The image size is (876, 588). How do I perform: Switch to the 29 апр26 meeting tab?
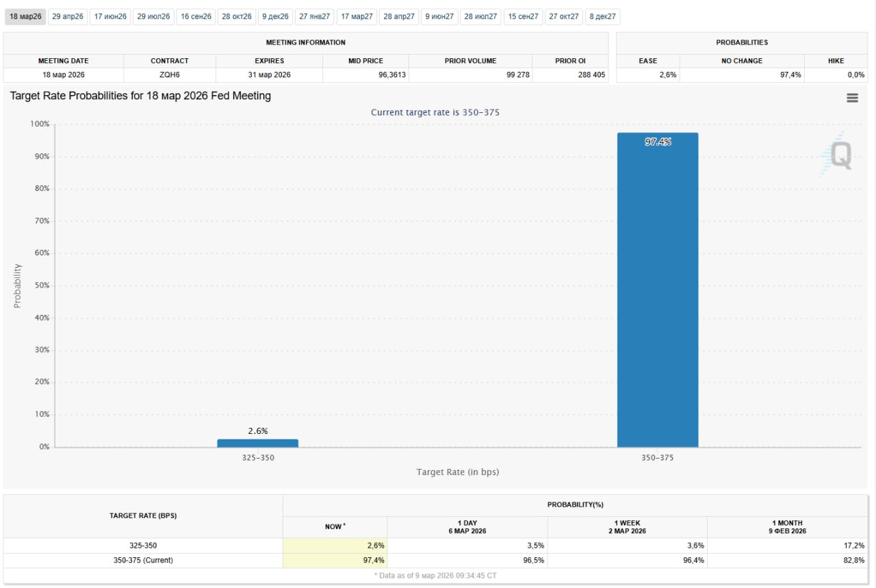[x=68, y=16]
